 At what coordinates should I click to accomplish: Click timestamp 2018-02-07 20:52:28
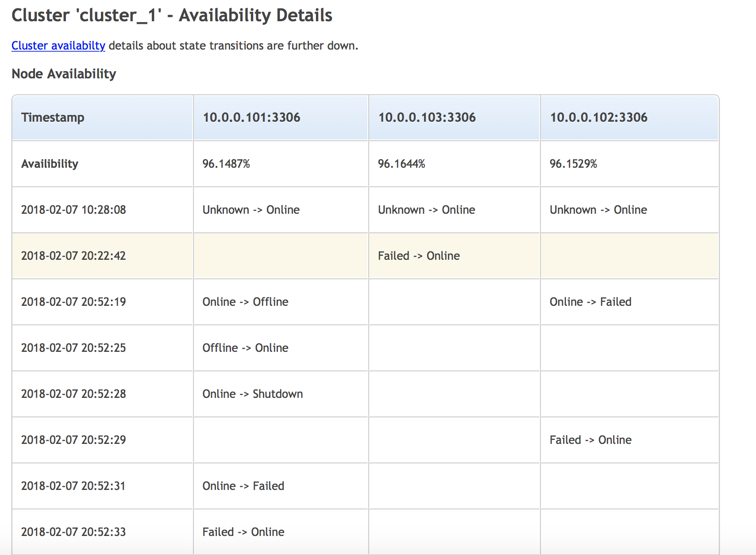point(73,394)
